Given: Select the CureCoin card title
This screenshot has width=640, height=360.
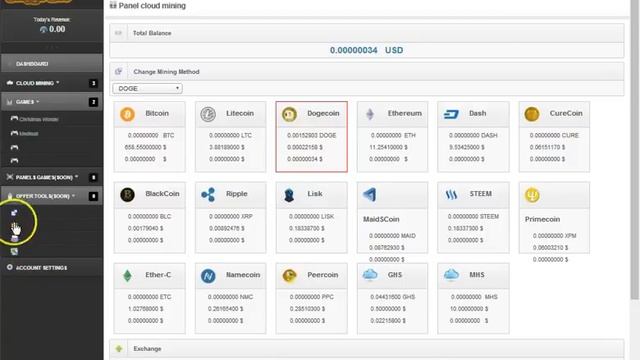Looking at the screenshot, I should (566, 113).
